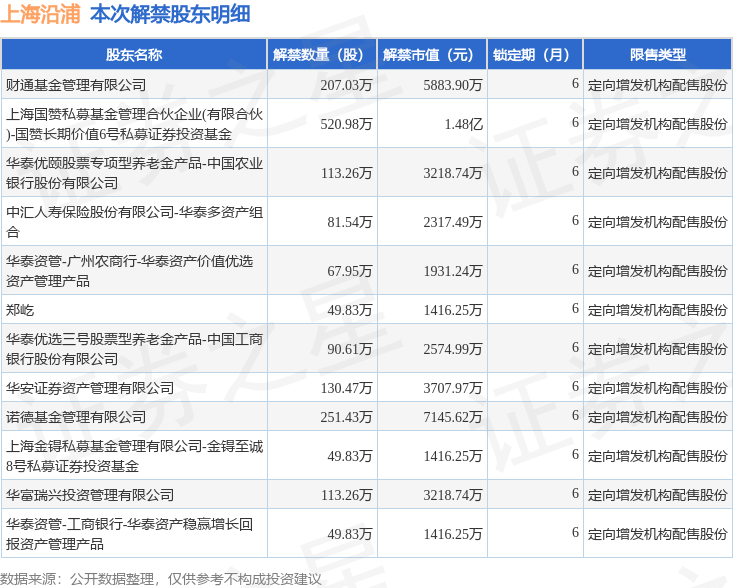Viewport: 733px width, 588px height.
Task: Click shareholder 华富瑞兴投资管理有限公司
Action: tap(90, 495)
